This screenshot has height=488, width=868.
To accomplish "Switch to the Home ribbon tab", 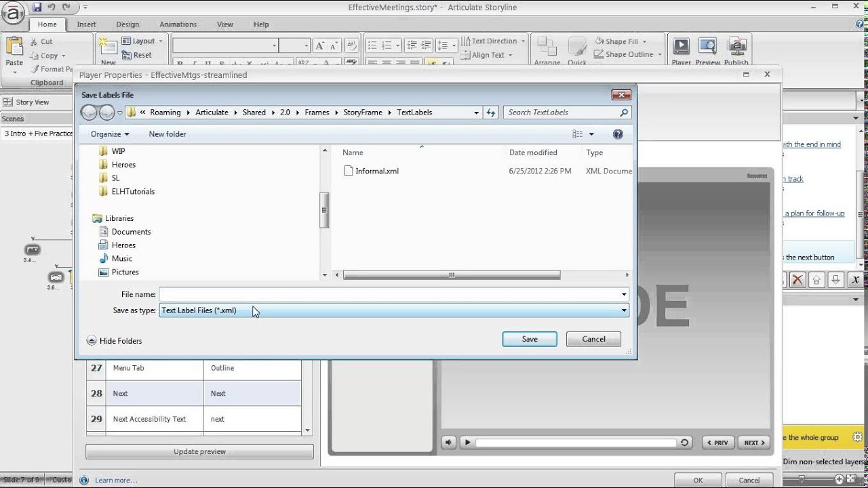I will 47,24.
